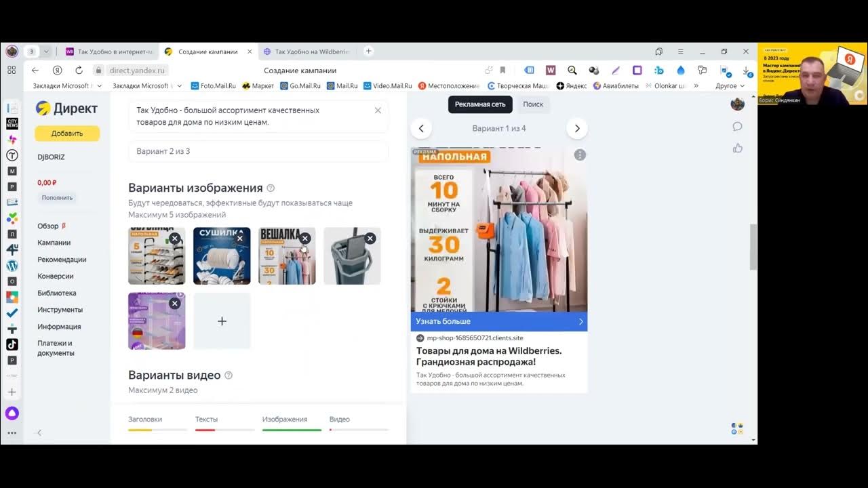This screenshot has width=868, height=488.
Task: Open the browser hamburger menu
Action: coord(680,52)
